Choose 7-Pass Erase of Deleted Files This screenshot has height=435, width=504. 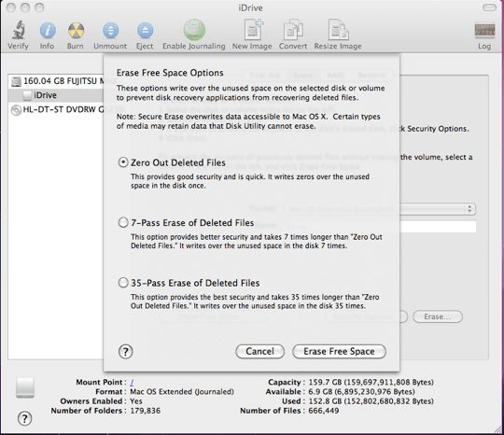pos(123,222)
